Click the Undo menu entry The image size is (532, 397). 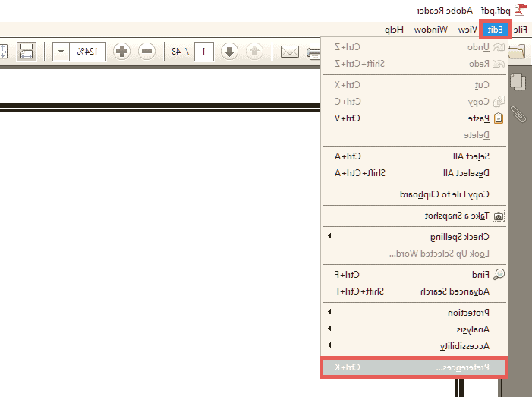tap(414, 47)
